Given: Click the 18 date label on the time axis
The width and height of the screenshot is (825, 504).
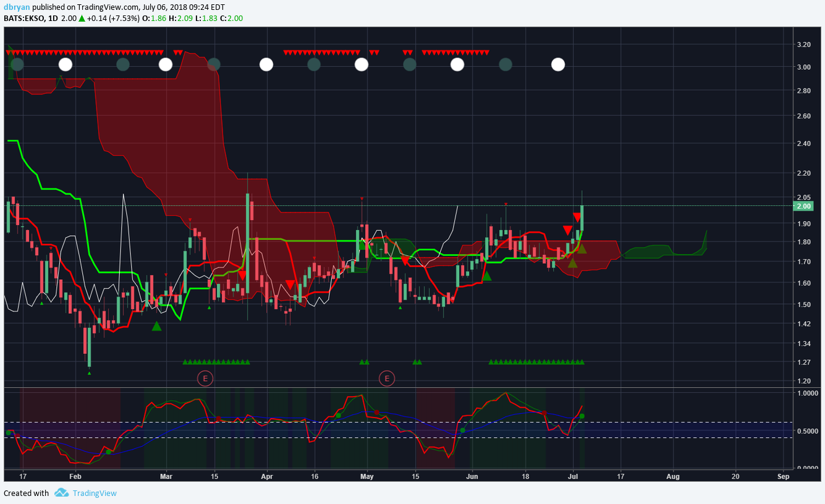Looking at the screenshot, I should (525, 477).
